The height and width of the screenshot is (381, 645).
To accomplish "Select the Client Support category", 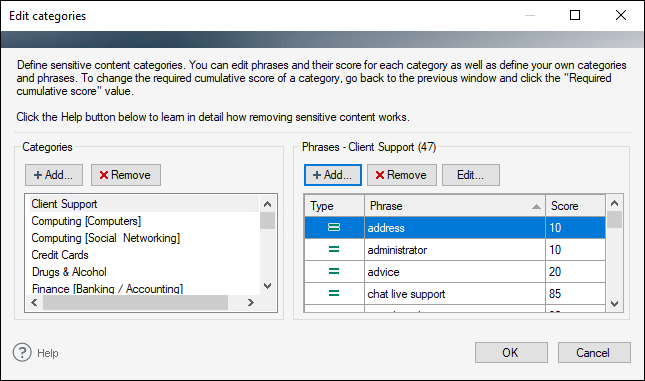I will tap(143, 204).
